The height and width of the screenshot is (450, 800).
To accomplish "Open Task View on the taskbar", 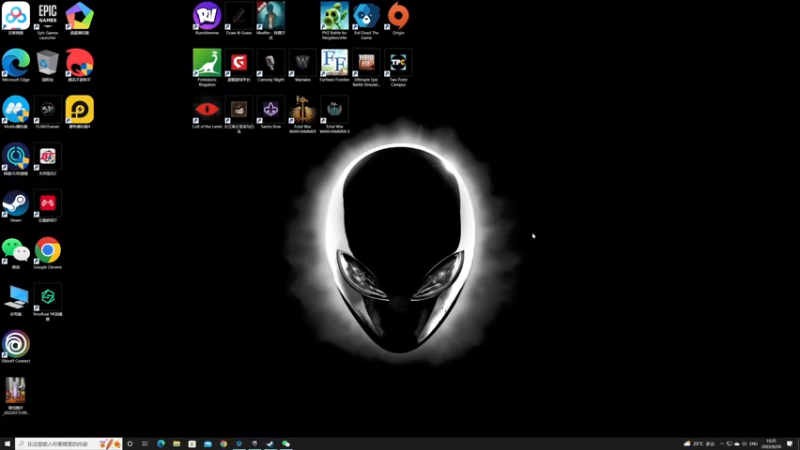I will [145, 444].
